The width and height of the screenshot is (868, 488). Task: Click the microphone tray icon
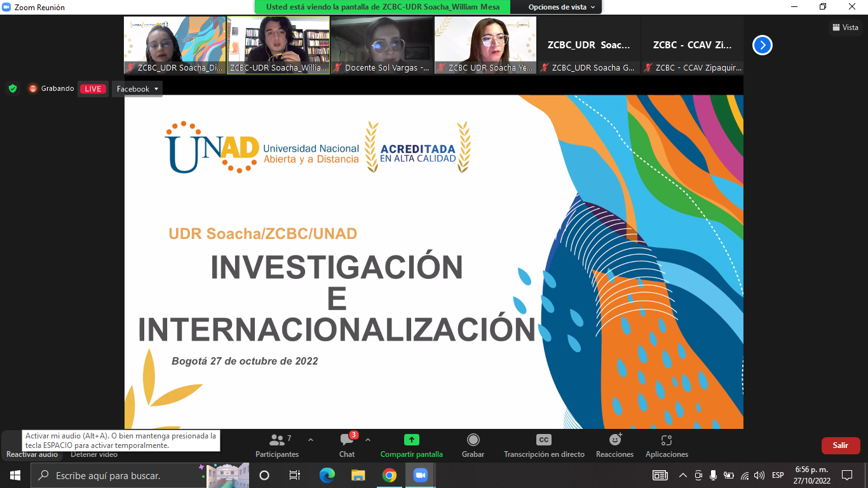tap(714, 475)
